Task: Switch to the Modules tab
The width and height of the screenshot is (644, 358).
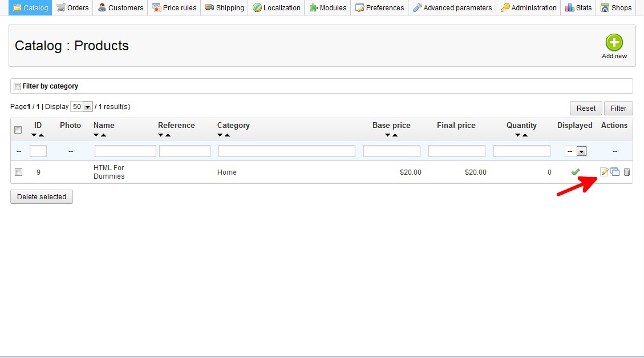Action: [x=328, y=8]
